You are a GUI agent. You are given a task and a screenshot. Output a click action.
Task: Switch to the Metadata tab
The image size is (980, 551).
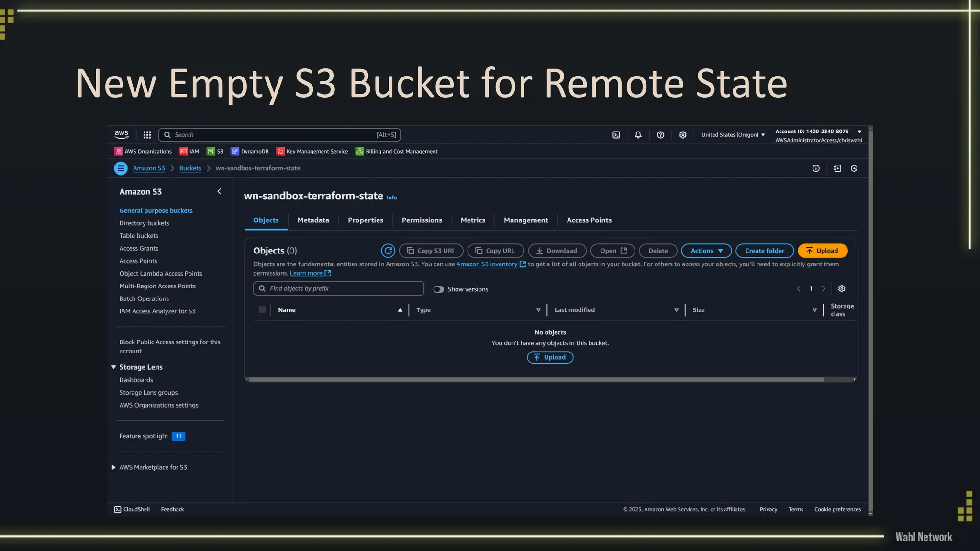pos(313,220)
